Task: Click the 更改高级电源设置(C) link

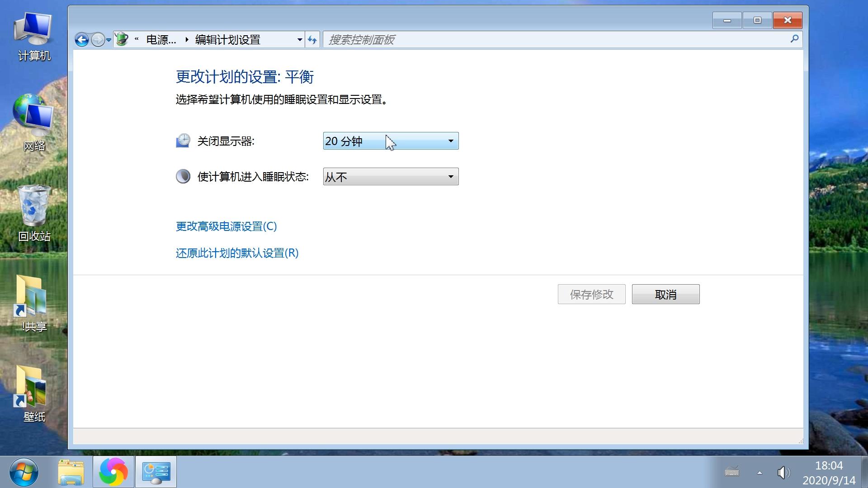Action: tap(226, 226)
